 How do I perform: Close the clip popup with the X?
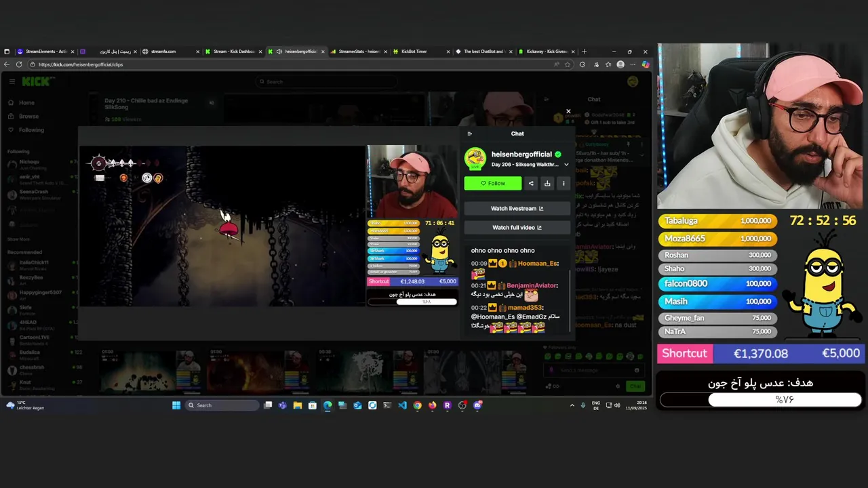point(568,111)
